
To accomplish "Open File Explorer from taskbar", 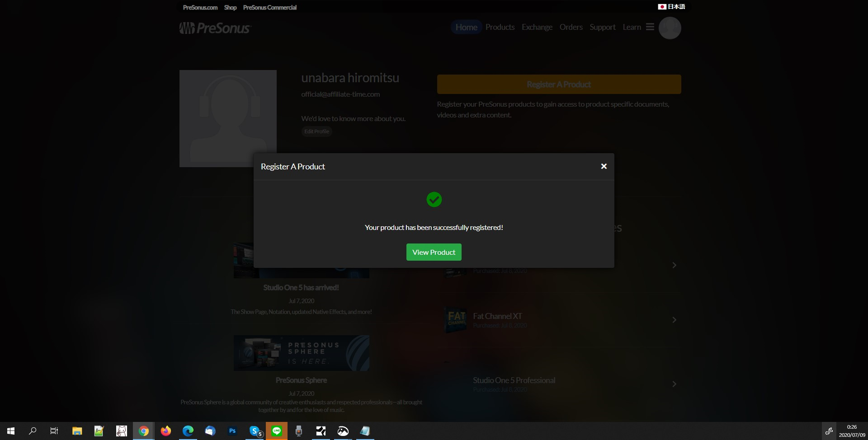I will tap(77, 431).
